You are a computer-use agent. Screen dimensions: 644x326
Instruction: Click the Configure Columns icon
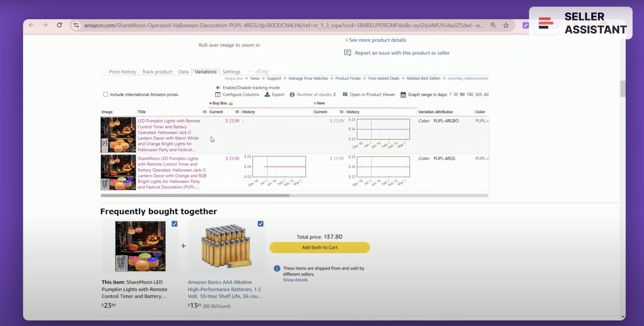218,95
